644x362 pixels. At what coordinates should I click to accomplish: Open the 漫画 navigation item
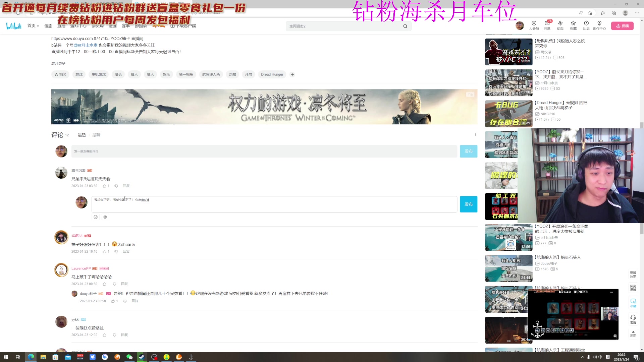[113, 26]
